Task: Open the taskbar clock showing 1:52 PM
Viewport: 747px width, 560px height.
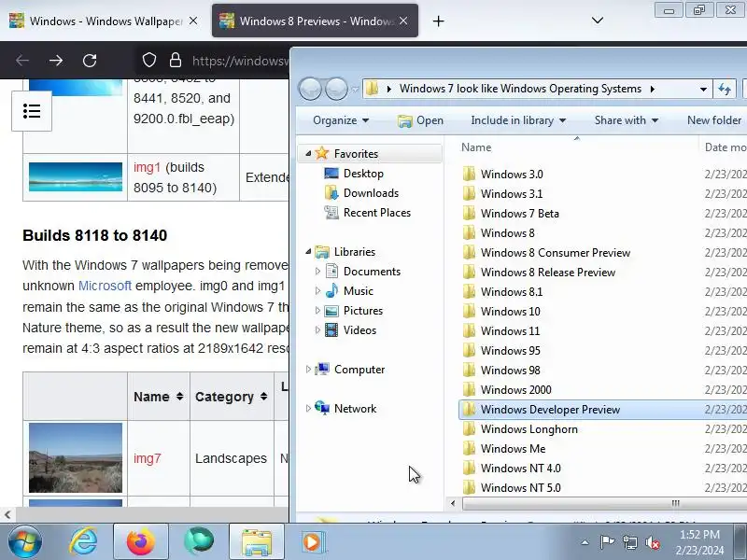Action: (x=699, y=542)
